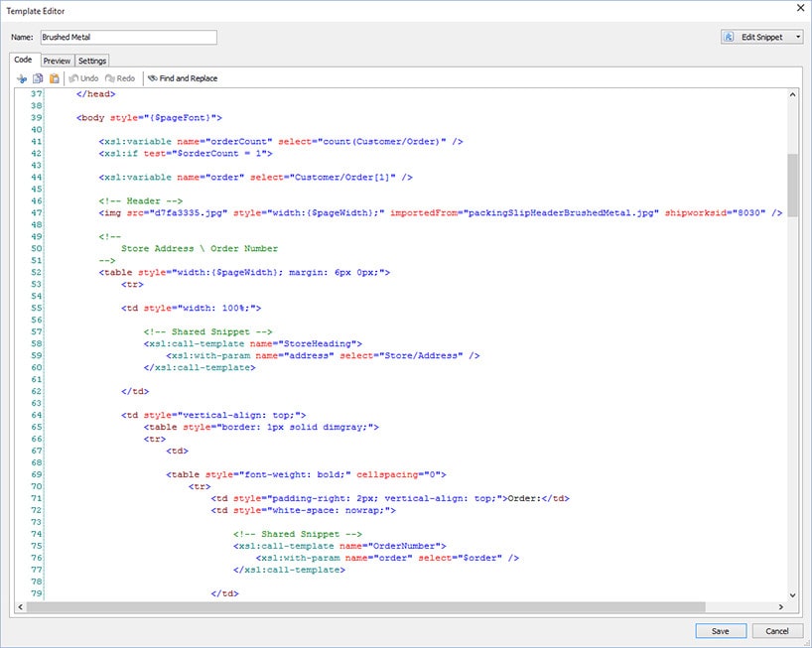Image resolution: width=812 pixels, height=648 pixels.
Task: Open Find and Replace
Action: click(183, 78)
